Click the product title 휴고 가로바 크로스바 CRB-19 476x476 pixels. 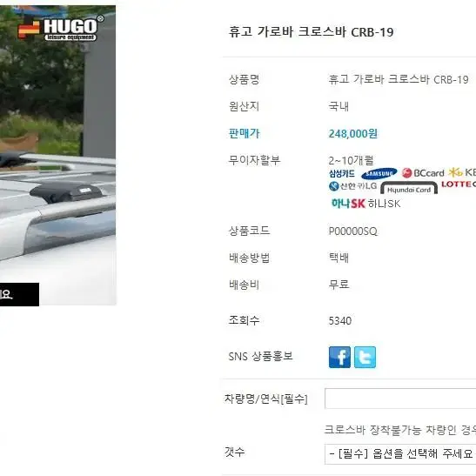pyautogui.click(x=311, y=32)
